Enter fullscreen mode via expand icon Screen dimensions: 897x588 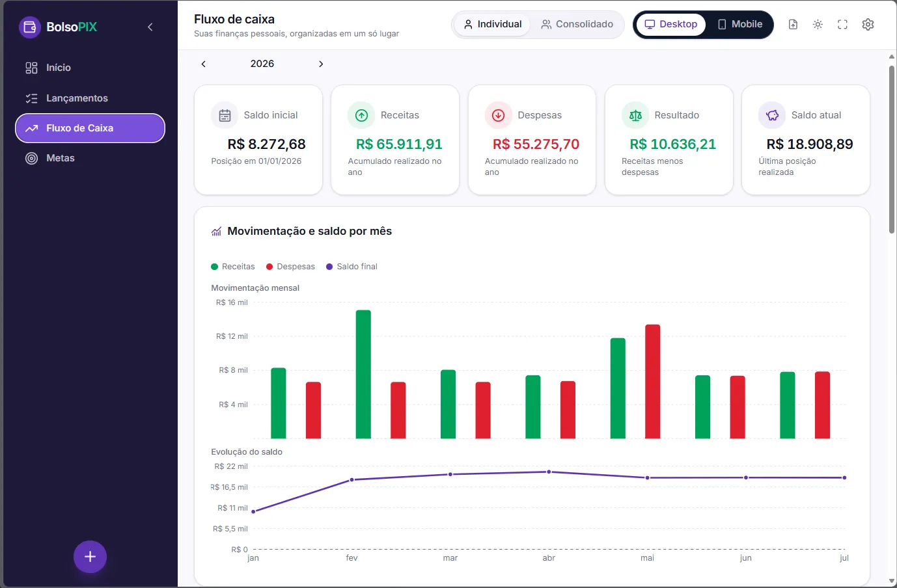(842, 25)
